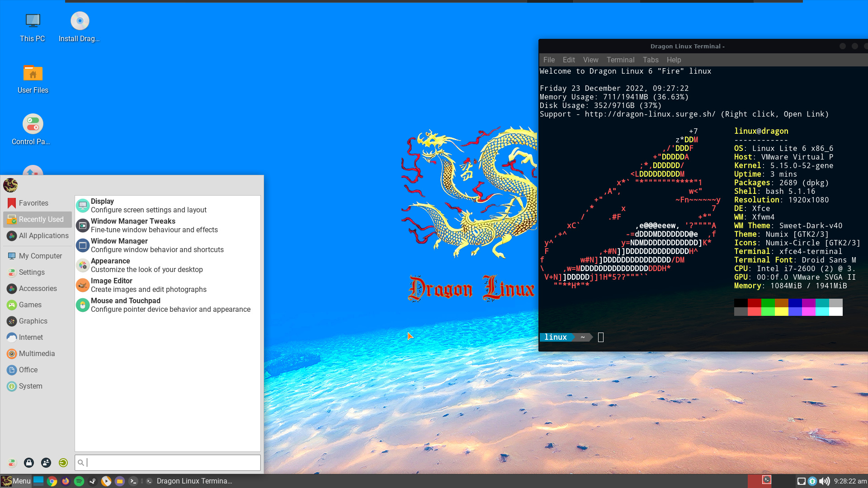Open the Help menu in the terminal
Image resolution: width=868 pixels, height=488 pixels.
point(674,60)
